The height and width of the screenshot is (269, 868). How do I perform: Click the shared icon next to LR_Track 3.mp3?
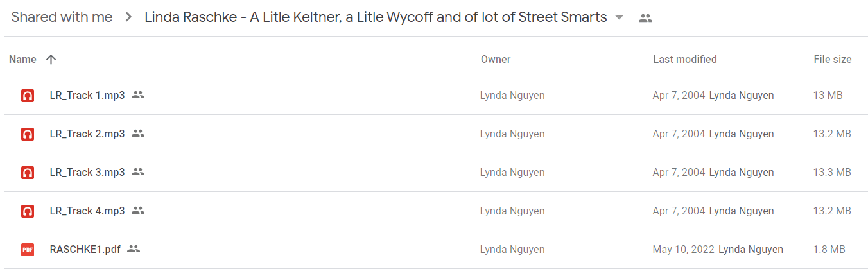(x=138, y=172)
